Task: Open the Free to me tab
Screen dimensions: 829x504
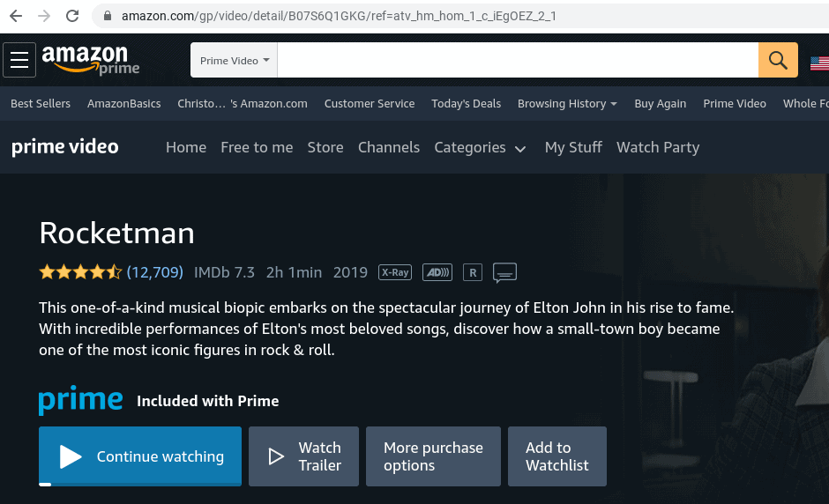Action: 257,147
